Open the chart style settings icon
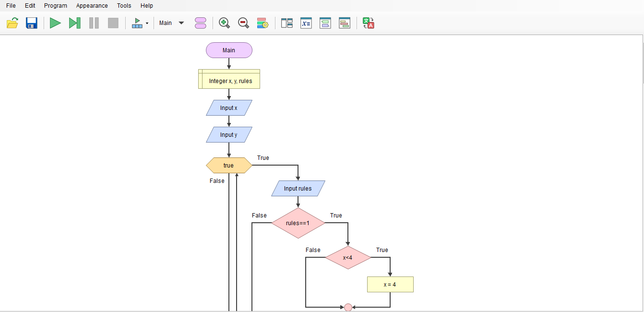The image size is (644, 312). click(x=262, y=23)
